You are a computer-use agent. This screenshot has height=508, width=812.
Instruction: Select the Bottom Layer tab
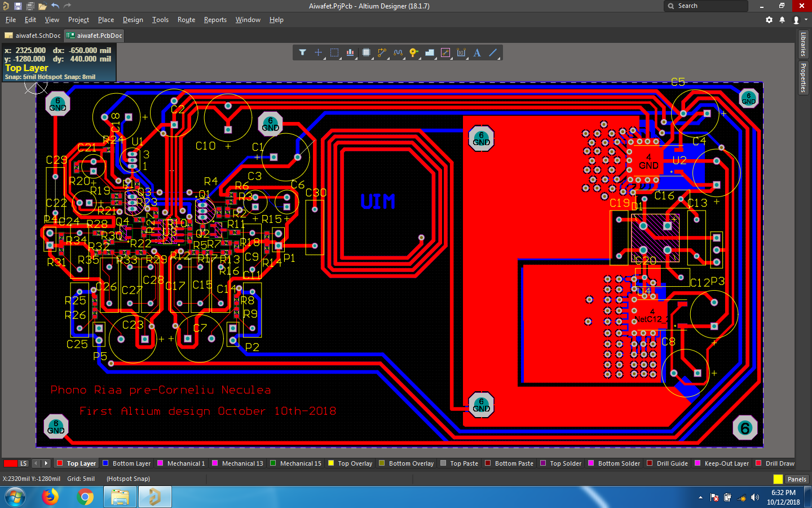click(x=127, y=463)
